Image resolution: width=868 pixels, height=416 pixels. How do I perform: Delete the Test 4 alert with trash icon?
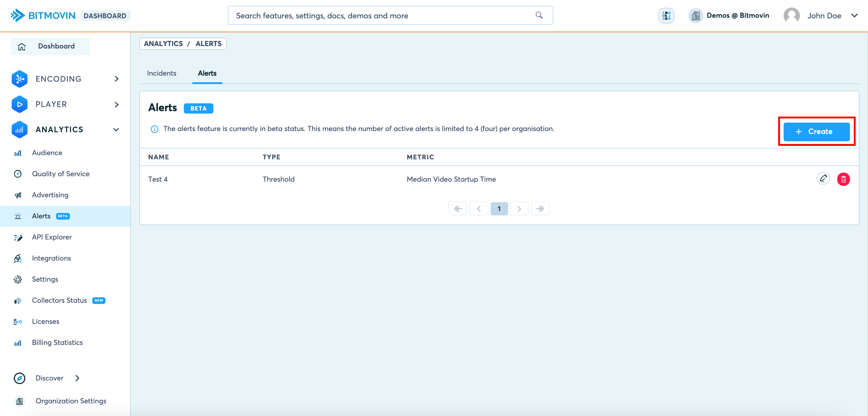(x=843, y=179)
